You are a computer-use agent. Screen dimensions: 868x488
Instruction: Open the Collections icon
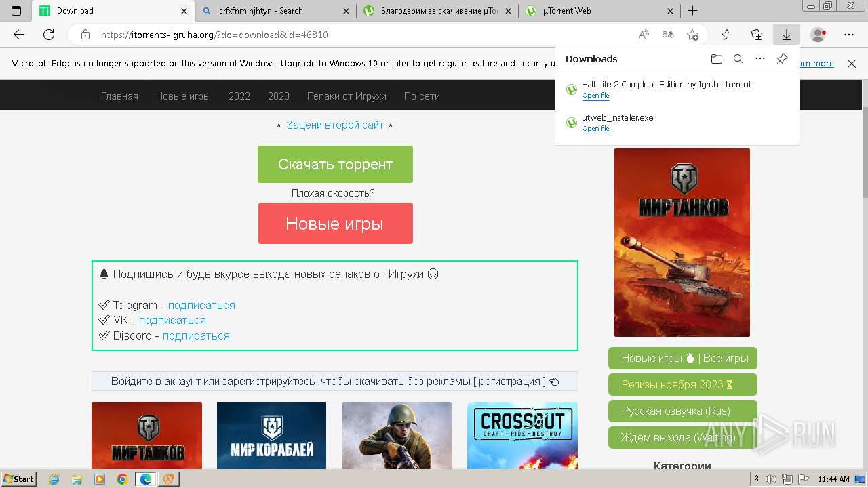[757, 35]
